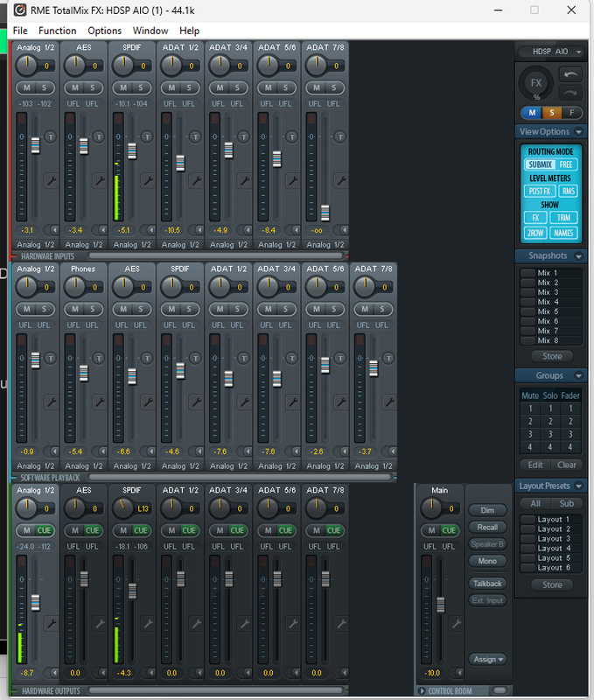Click the pan knob on Analog 1/2 hardware input
The image size is (594, 700).
(x=27, y=65)
